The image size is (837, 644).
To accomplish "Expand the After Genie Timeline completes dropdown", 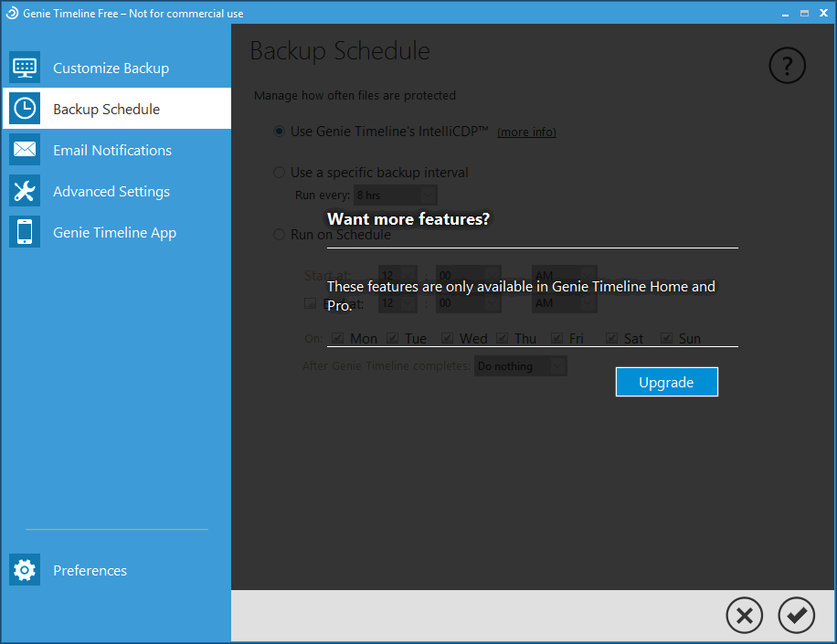I will (x=556, y=366).
